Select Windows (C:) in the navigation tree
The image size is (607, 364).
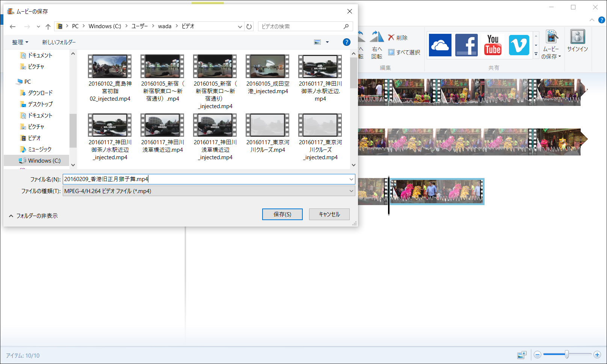[44, 161]
